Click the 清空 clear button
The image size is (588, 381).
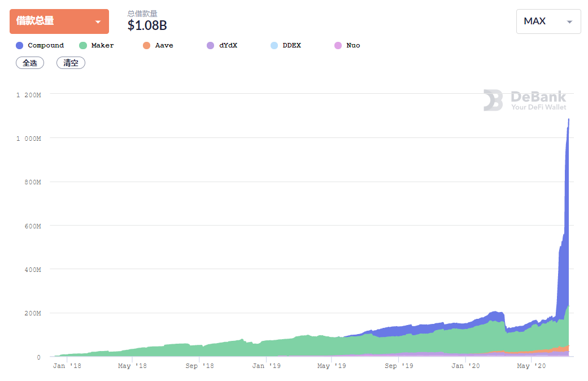(x=71, y=63)
